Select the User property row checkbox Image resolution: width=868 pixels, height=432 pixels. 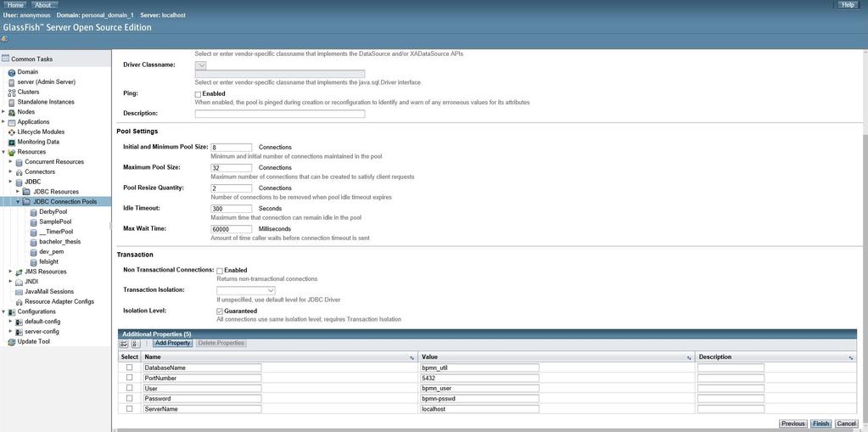pyautogui.click(x=130, y=388)
